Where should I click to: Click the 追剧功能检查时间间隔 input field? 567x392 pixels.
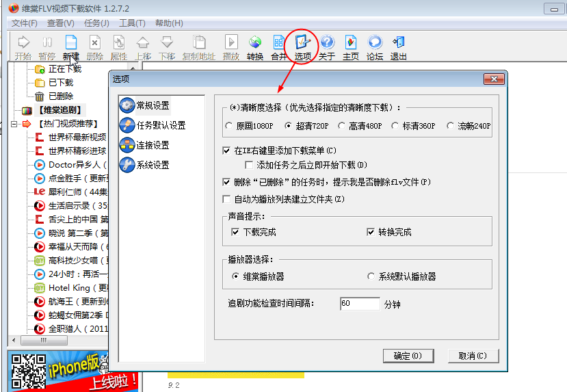tap(360, 304)
